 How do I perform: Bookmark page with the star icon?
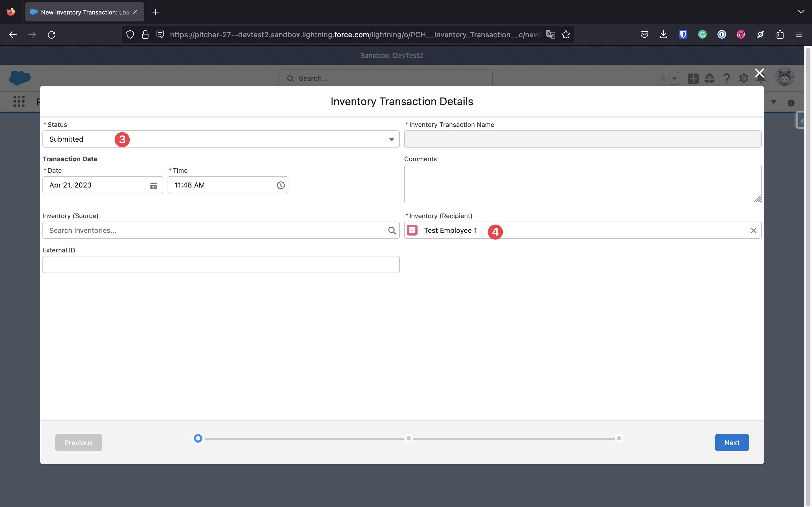pos(566,35)
